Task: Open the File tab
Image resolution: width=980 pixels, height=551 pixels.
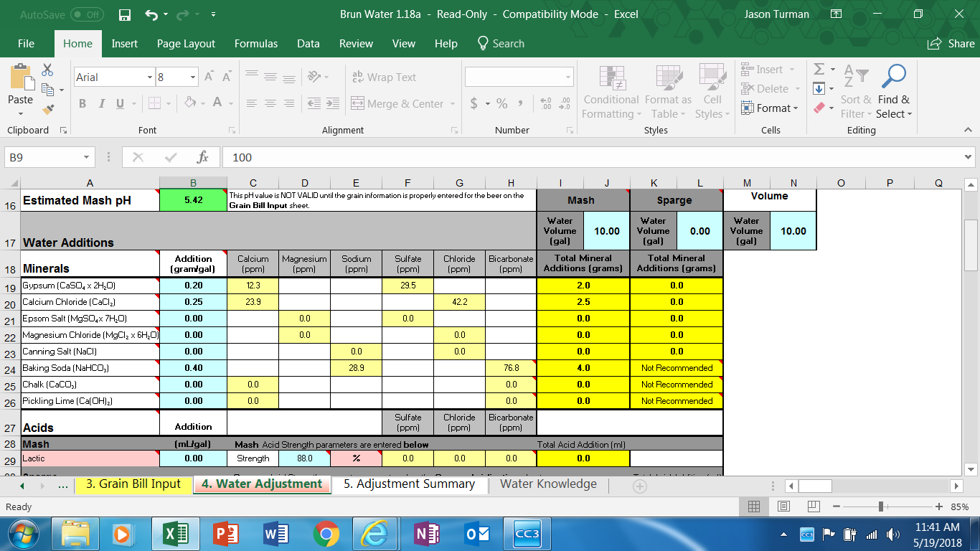Action: (26, 44)
